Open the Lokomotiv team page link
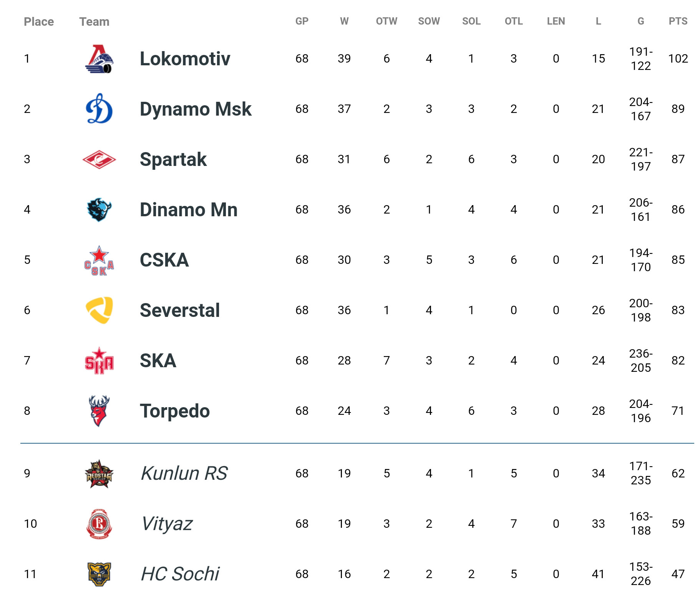The image size is (700, 595). [185, 59]
